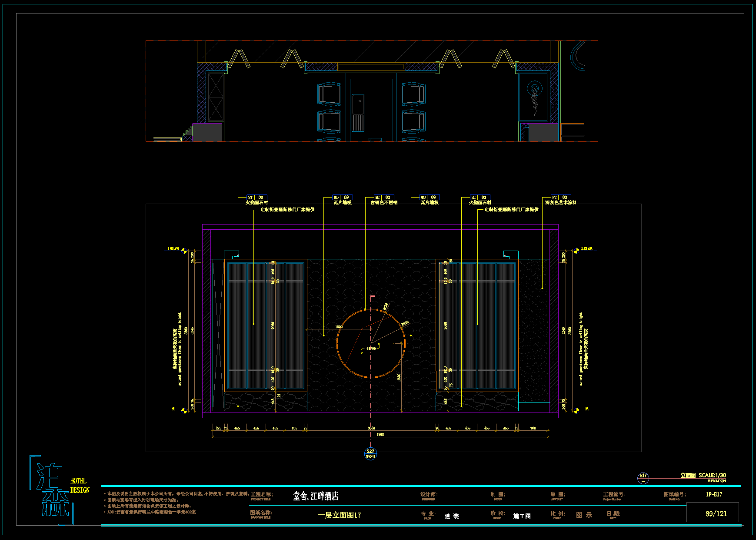
Task: Click the bottom-right FL level marker symbol
Action: tap(577, 410)
